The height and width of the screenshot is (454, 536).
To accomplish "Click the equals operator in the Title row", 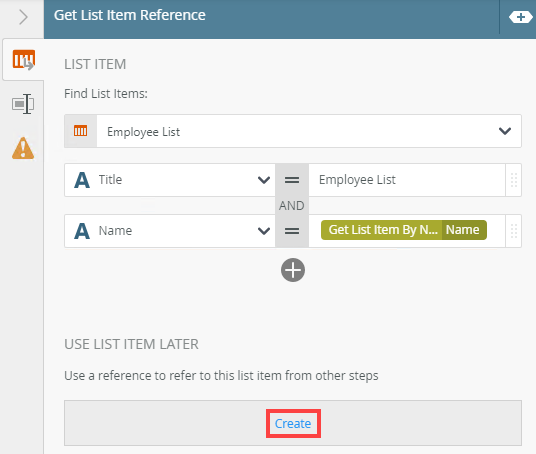I will coord(292,180).
